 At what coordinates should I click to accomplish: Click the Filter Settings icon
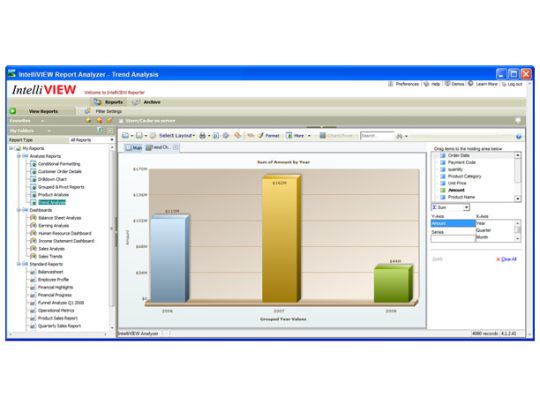click(x=87, y=111)
